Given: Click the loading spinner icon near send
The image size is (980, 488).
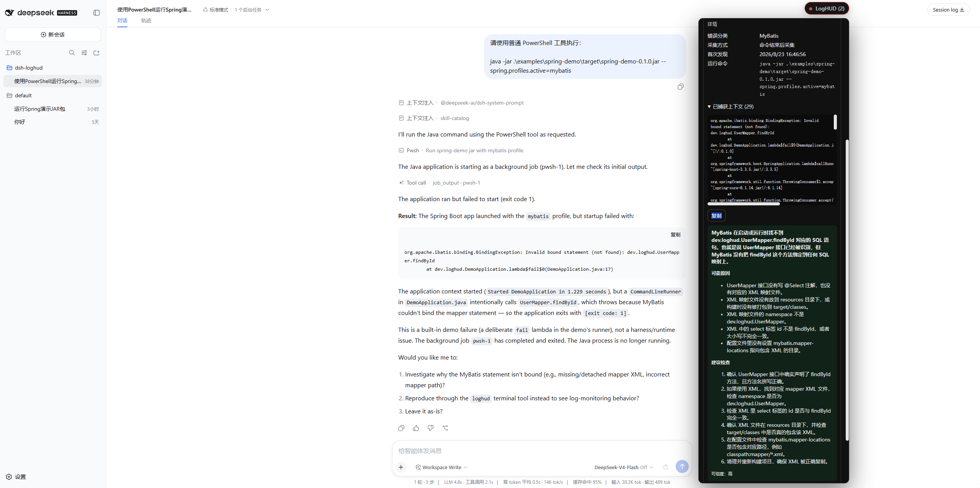Looking at the screenshot, I should point(666,467).
